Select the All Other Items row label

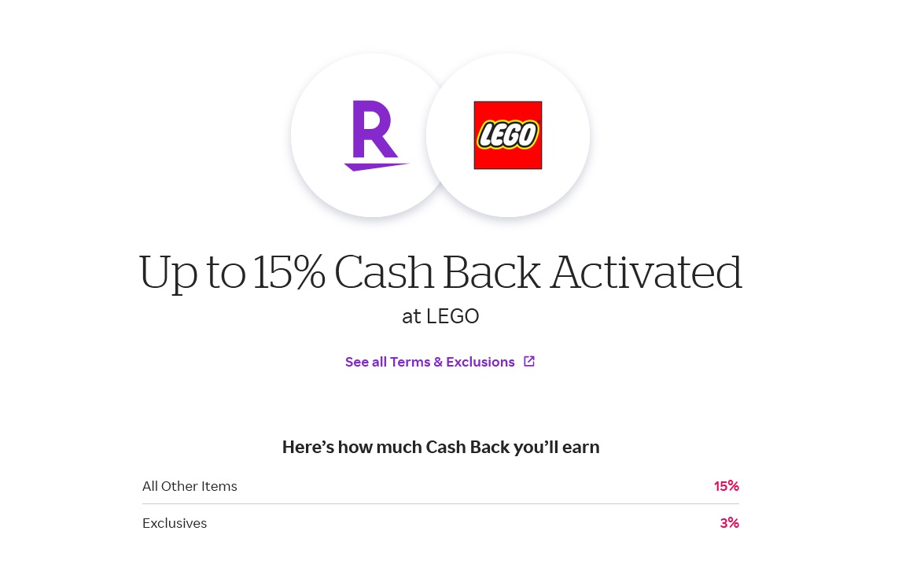[x=190, y=486]
